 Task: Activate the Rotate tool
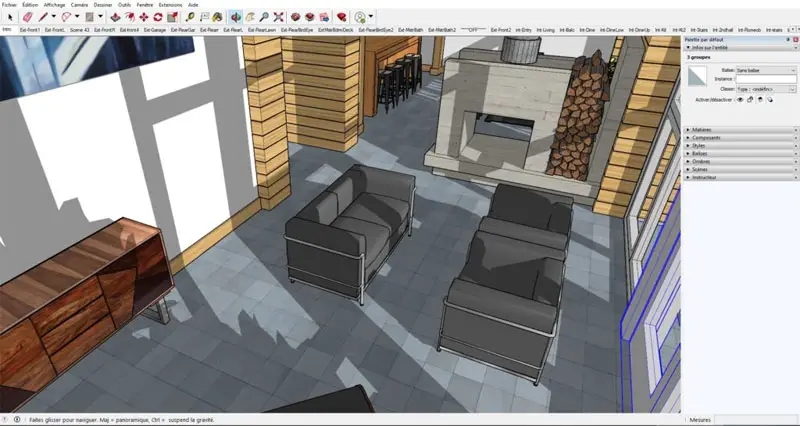click(158, 17)
